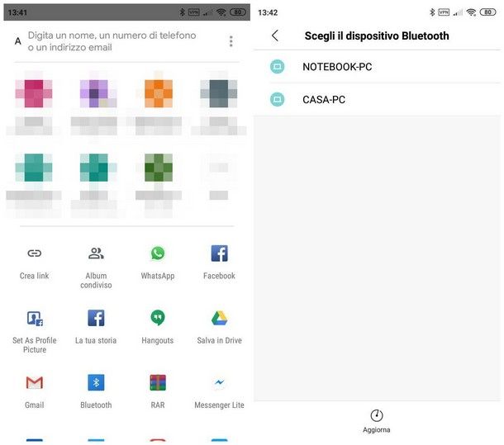The image size is (504, 445).
Task: Tap the Crea link icon
Action: click(x=35, y=253)
